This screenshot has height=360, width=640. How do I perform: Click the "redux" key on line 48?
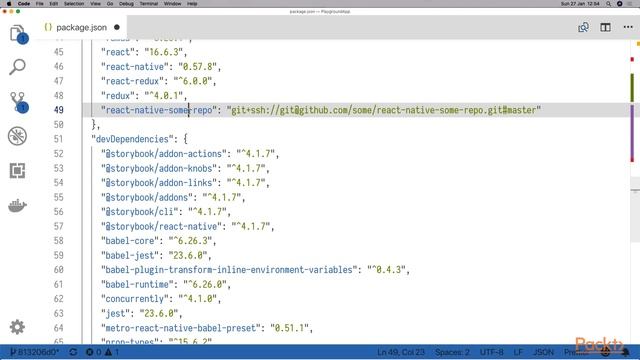tap(118, 96)
